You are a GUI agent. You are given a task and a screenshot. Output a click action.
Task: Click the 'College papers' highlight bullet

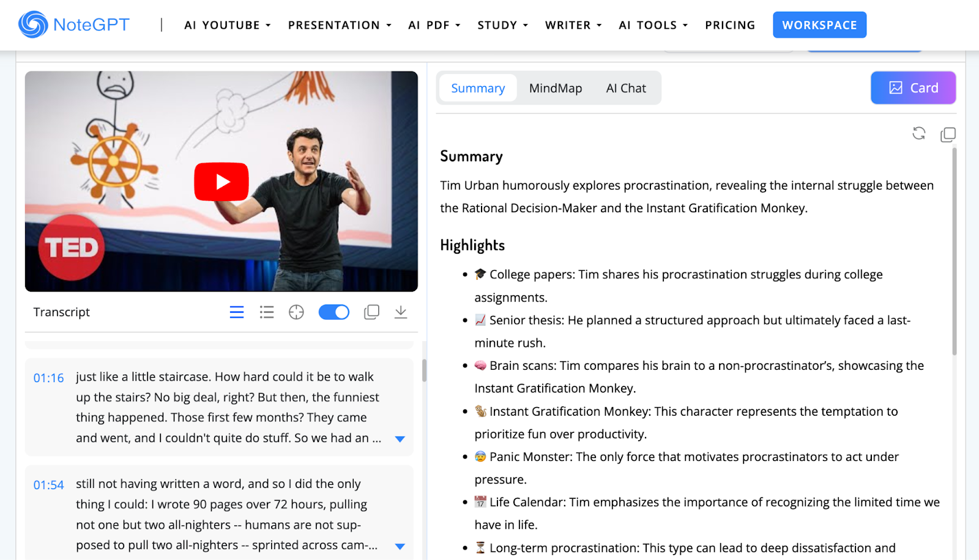pyautogui.click(x=679, y=286)
